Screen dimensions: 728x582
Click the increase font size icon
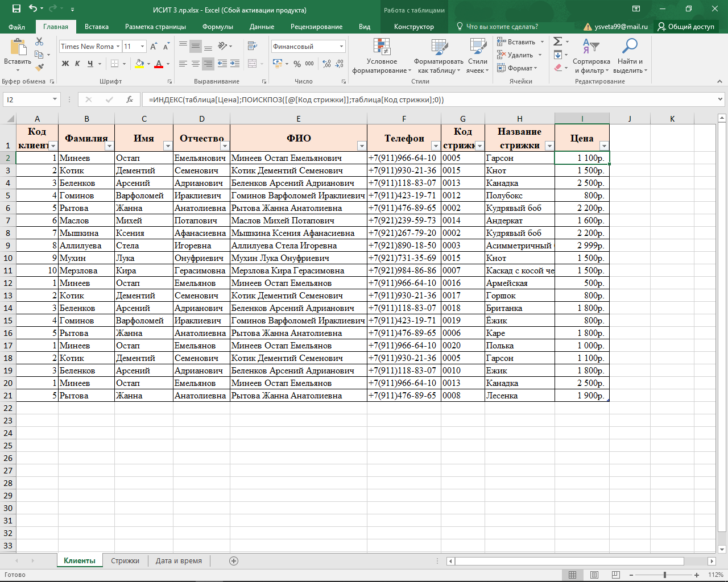[x=154, y=47]
